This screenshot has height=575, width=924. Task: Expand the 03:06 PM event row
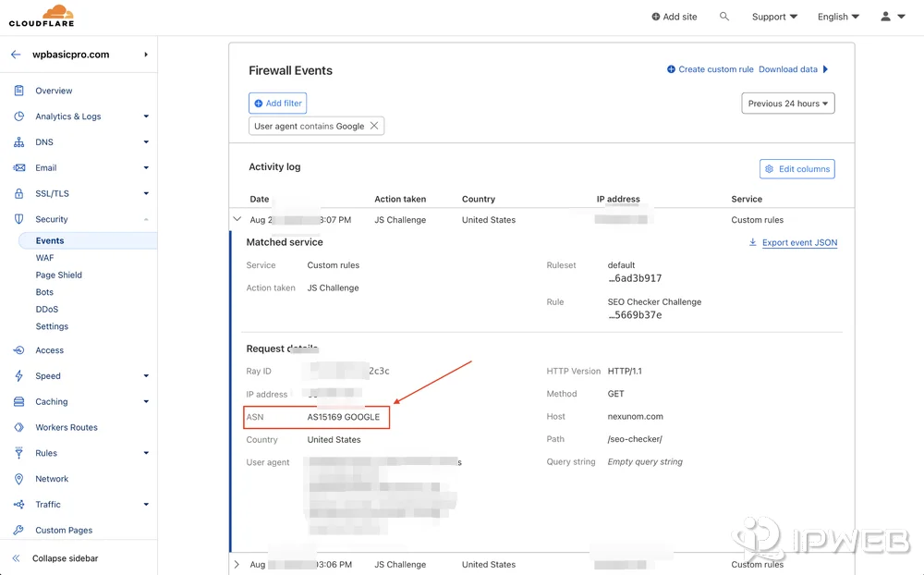(237, 565)
